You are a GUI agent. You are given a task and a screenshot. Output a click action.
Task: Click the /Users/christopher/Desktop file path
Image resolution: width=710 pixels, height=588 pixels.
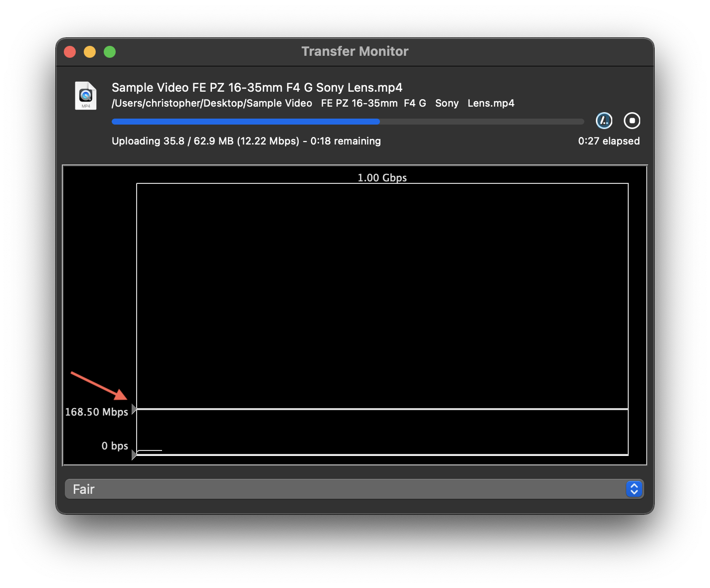coord(313,103)
